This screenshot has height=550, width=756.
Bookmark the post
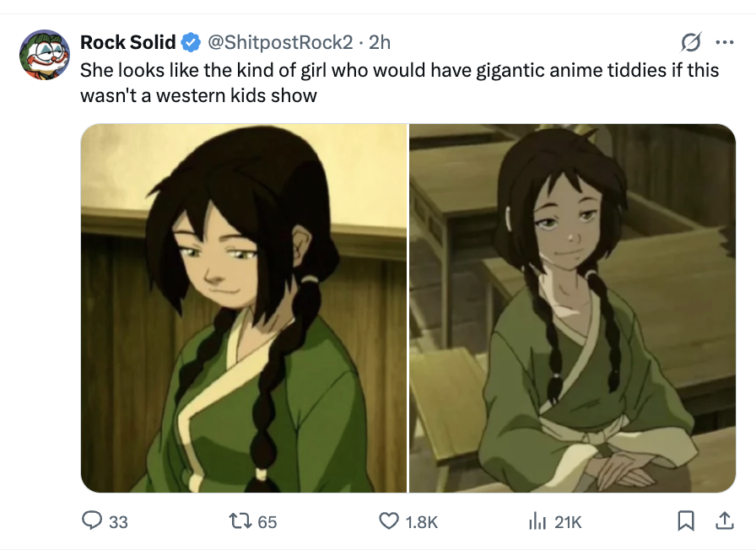coord(686,521)
